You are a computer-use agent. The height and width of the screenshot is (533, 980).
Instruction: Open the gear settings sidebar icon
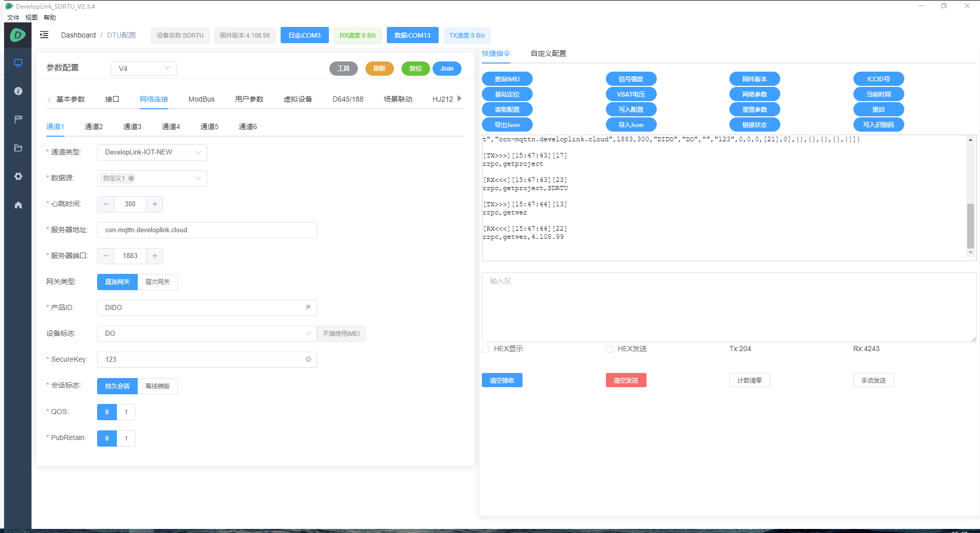pyautogui.click(x=18, y=176)
